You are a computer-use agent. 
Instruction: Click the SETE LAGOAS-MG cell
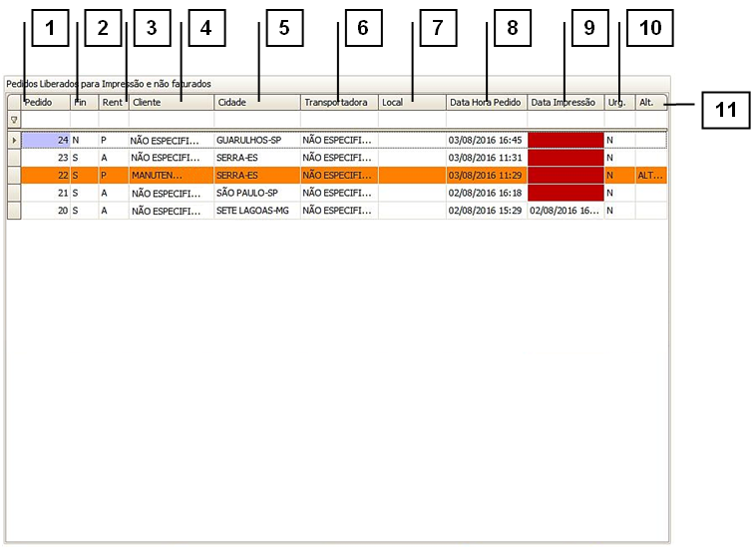point(255,211)
